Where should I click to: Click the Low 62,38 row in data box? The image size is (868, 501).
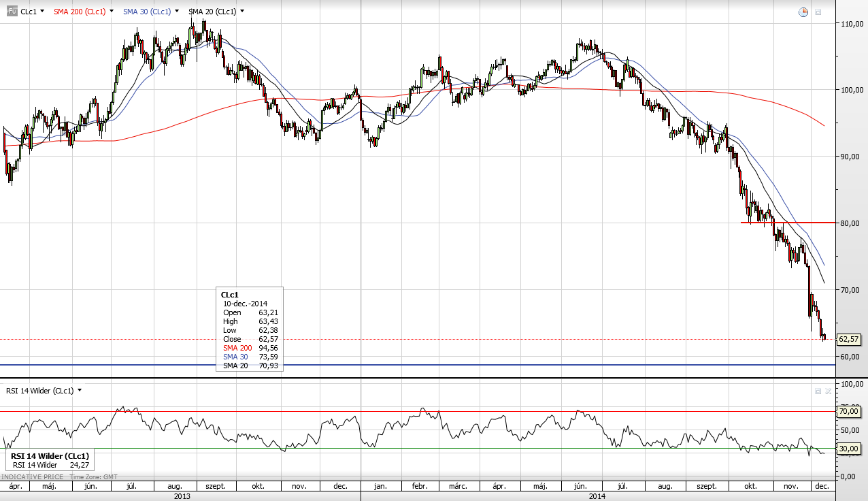coord(250,330)
